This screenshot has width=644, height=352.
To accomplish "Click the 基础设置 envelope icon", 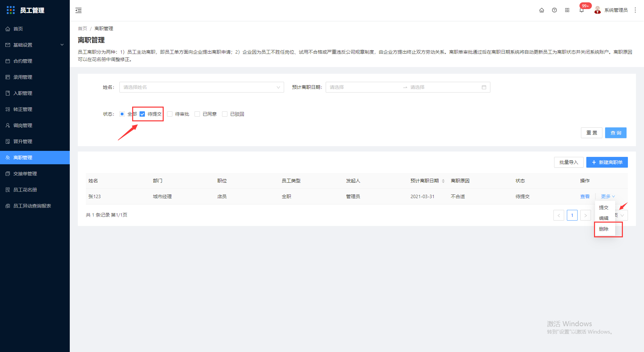I will coord(8,45).
